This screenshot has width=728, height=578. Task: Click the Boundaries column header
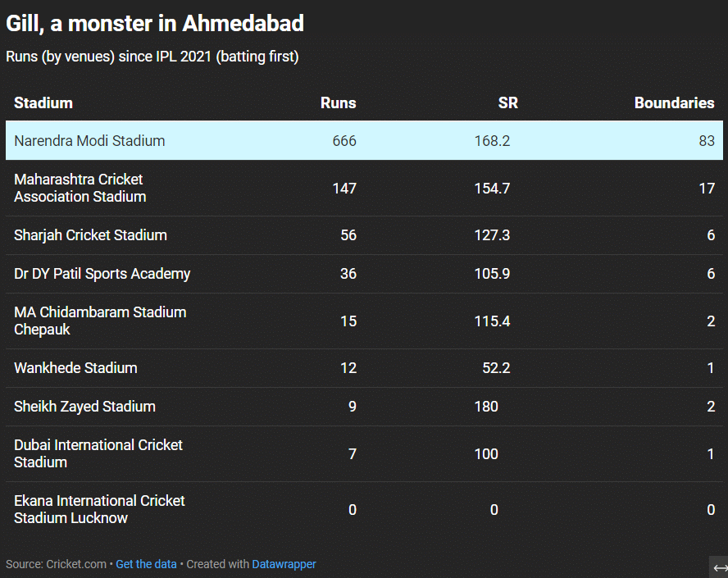click(x=674, y=103)
